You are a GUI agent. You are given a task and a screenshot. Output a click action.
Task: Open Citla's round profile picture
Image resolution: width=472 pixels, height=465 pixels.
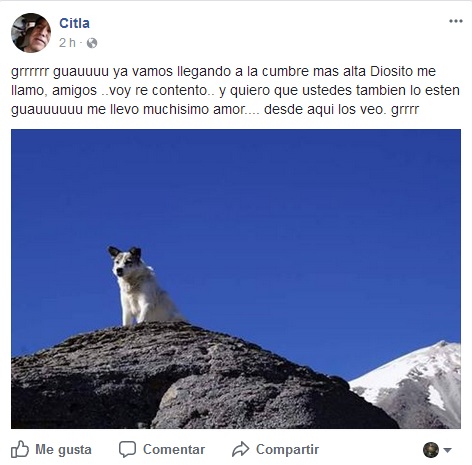point(31,33)
